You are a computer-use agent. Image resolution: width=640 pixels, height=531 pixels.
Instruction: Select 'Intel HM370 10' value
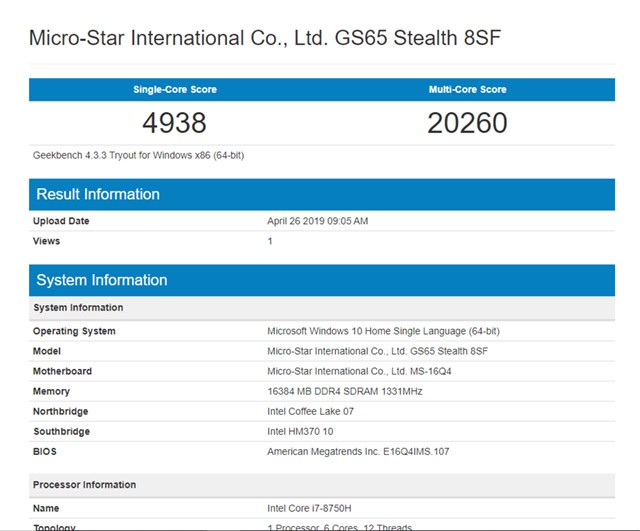tap(300, 431)
